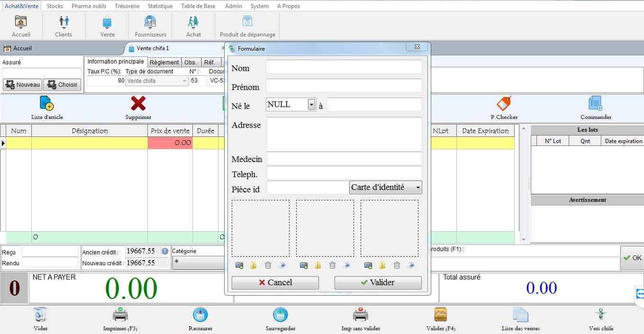
Task: Expand the Né le date dropdown
Action: click(x=311, y=105)
